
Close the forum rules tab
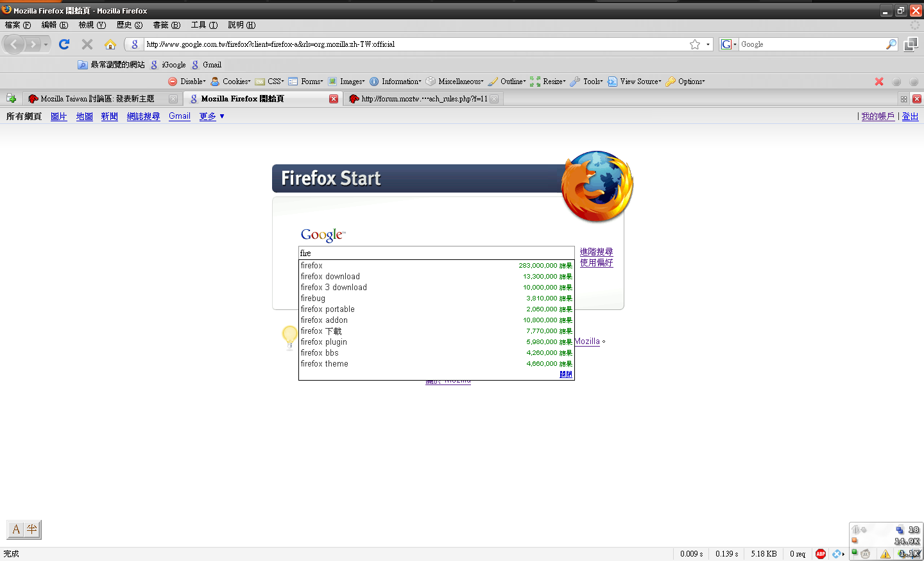click(x=494, y=99)
